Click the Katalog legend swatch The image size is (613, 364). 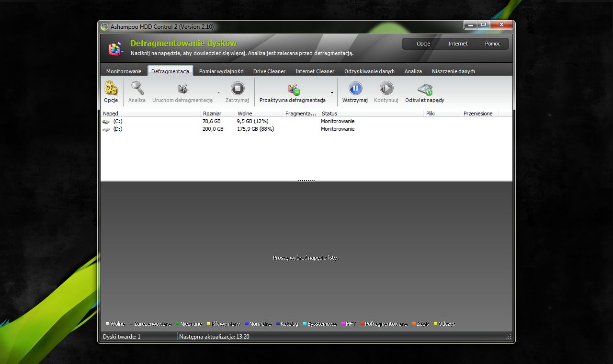coord(278,324)
